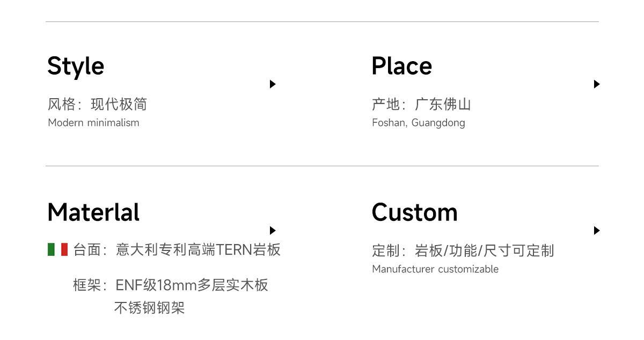The height and width of the screenshot is (340, 644).
Task: Click the Foshan, Guangdong text
Action: tap(419, 123)
